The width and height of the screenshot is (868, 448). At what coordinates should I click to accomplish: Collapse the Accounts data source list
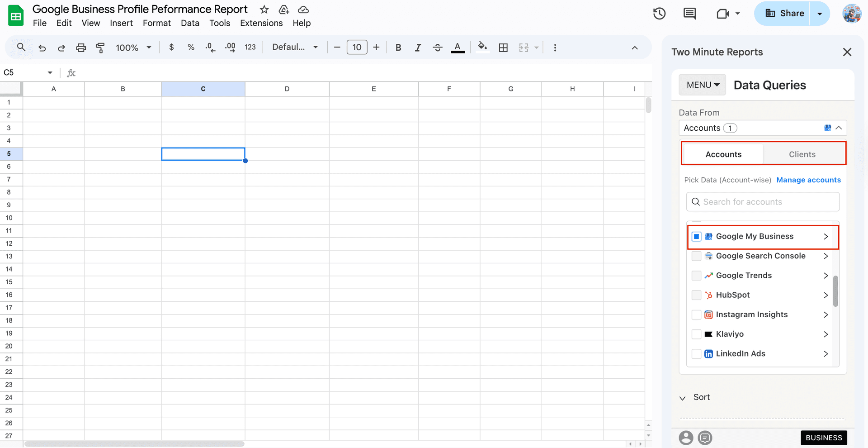839,128
